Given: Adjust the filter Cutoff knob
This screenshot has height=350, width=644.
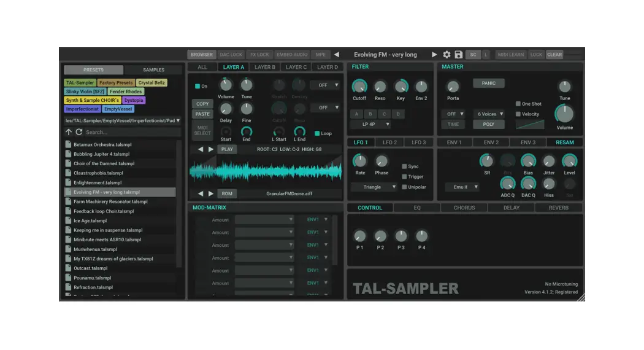Looking at the screenshot, I should tap(359, 87).
